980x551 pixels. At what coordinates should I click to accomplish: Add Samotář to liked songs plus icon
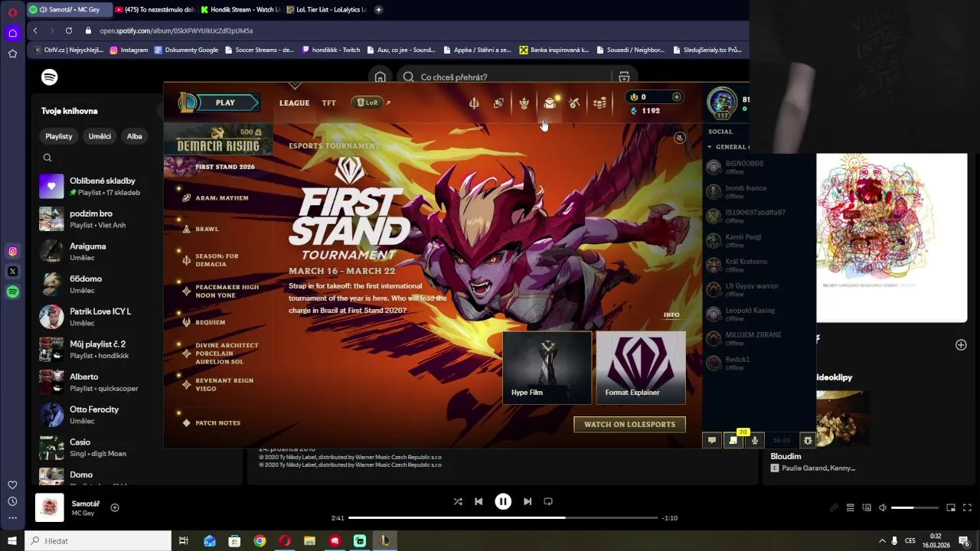115,507
